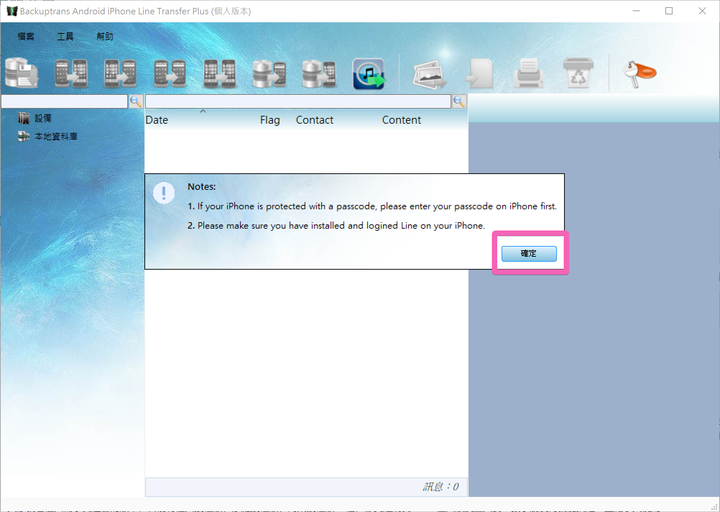Select the 設備 node in sidebar
This screenshot has width=720, height=512.
pyautogui.click(x=43, y=118)
